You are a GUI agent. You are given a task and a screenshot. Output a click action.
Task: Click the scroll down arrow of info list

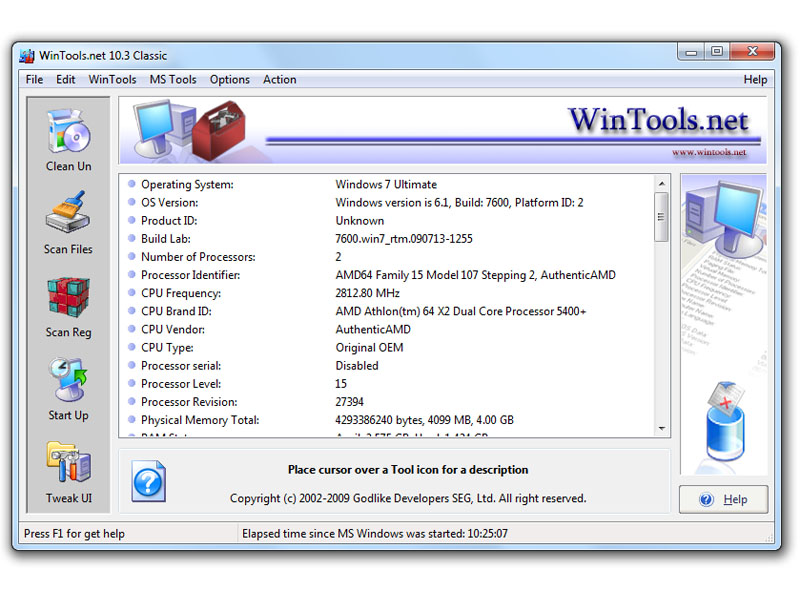(661, 428)
